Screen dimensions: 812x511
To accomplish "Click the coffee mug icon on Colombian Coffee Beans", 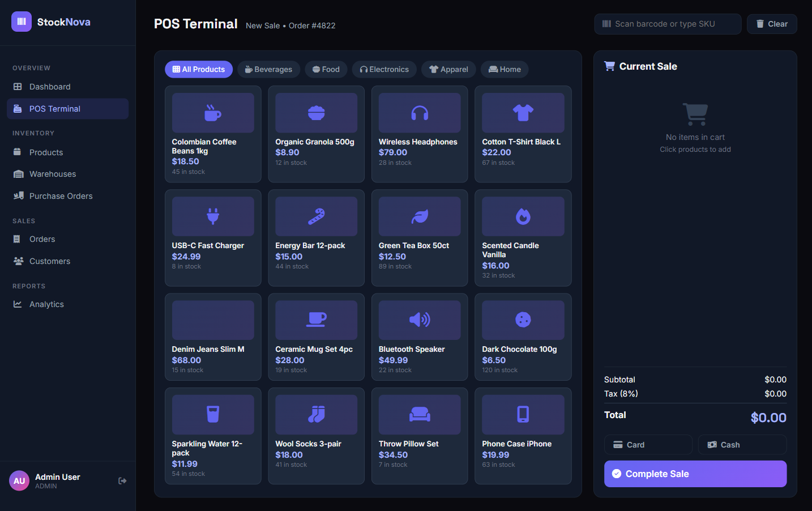I will (x=213, y=113).
